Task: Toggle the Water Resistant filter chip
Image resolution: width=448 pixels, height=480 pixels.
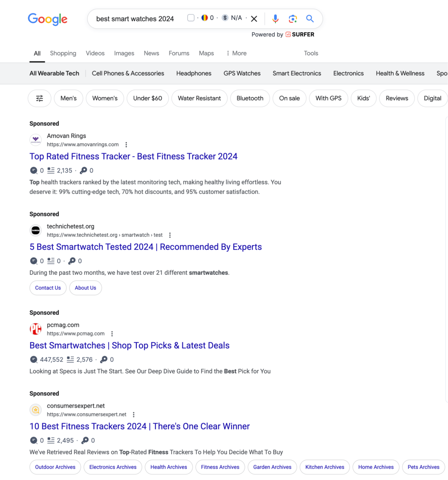Action: (199, 98)
